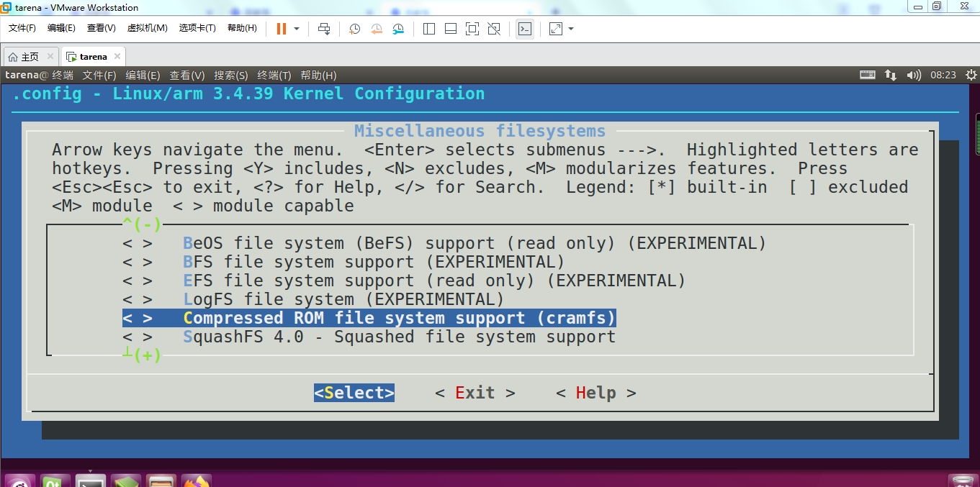Toggle SquashFS 4.0 support option
Image resolution: width=980 pixels, height=487 pixels.
[x=369, y=337]
